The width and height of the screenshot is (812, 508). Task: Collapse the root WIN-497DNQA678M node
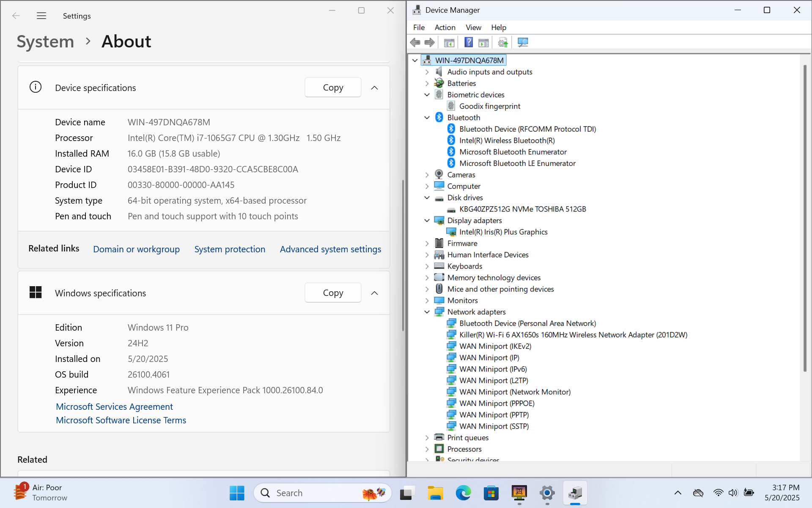point(415,61)
